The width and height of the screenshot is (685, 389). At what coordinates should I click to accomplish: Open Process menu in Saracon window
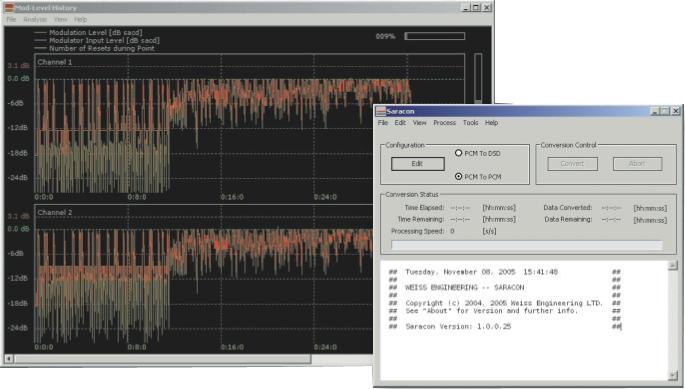[444, 123]
